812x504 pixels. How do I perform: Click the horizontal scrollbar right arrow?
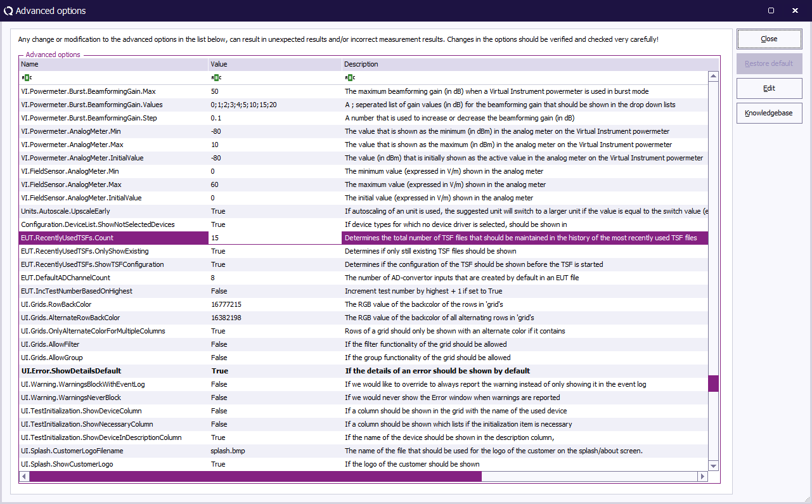point(702,476)
